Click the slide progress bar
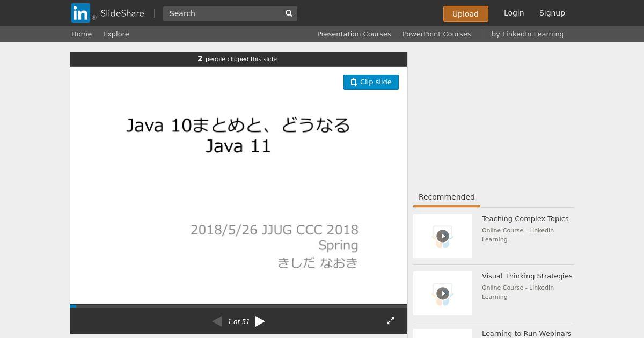644x338 pixels. (238, 306)
